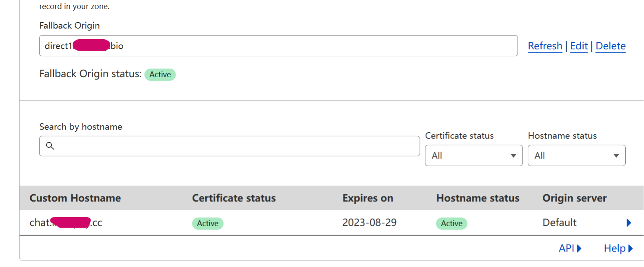Select the chat custom hostname entry
This screenshot has width=644, height=267.
[x=66, y=223]
